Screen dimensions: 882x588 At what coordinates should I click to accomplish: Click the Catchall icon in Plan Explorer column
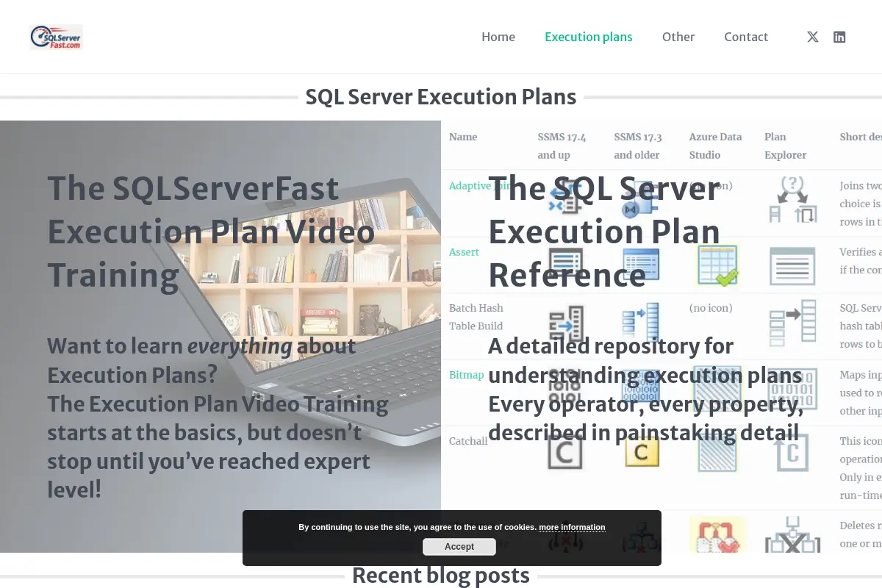(x=792, y=452)
